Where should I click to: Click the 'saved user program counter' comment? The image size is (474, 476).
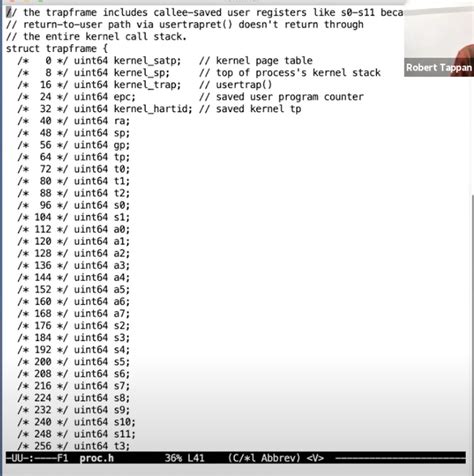290,97
